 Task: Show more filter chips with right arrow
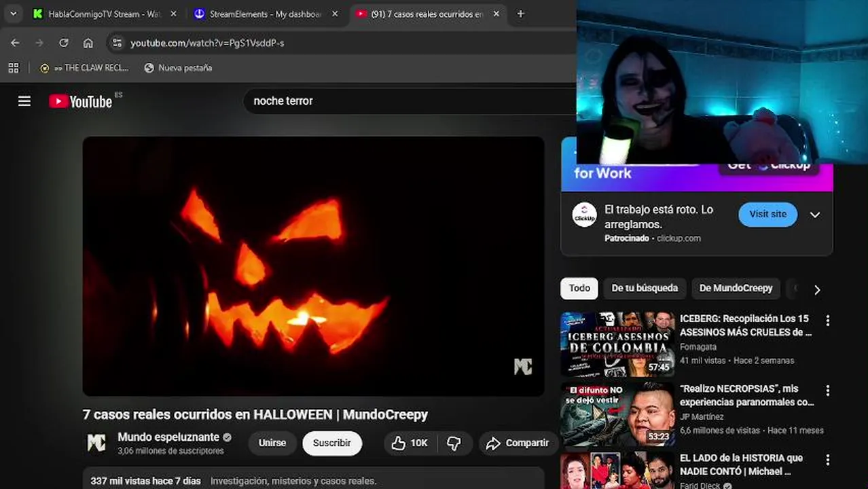pos(817,290)
